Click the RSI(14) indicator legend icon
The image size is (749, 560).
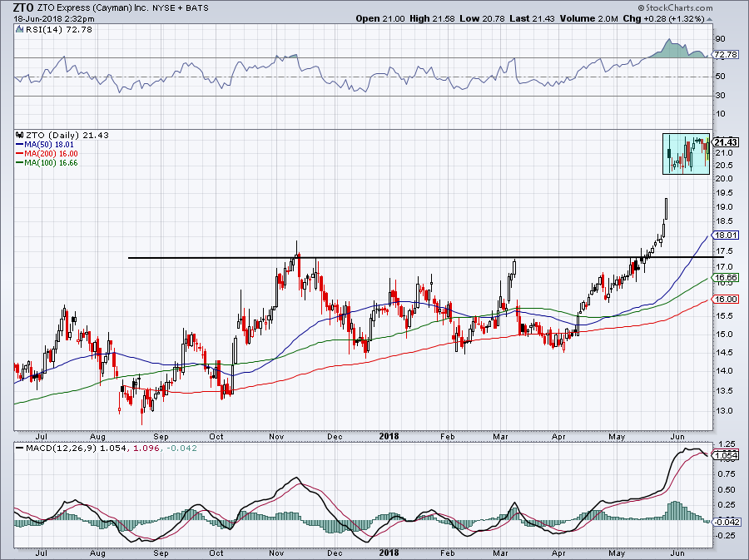(19, 30)
